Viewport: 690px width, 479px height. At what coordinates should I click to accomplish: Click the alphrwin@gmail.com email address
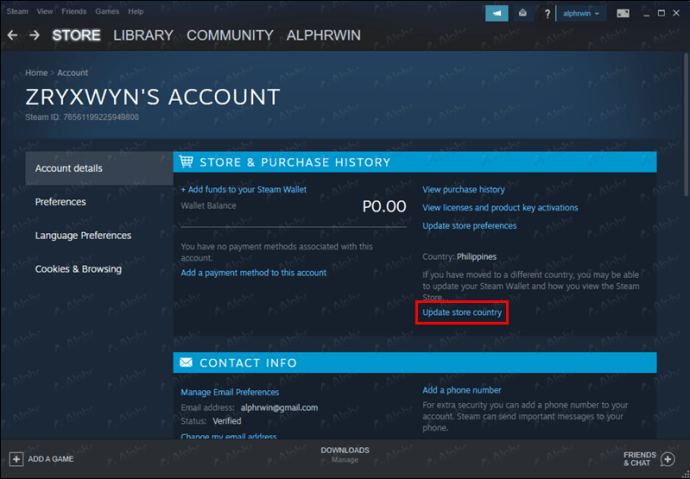[279, 408]
